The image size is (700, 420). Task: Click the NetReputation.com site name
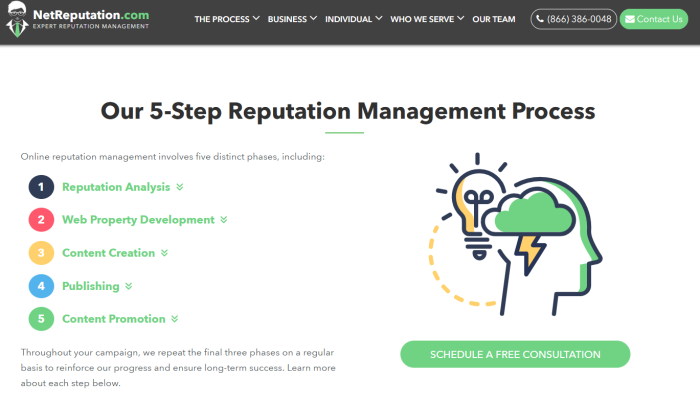(91, 15)
